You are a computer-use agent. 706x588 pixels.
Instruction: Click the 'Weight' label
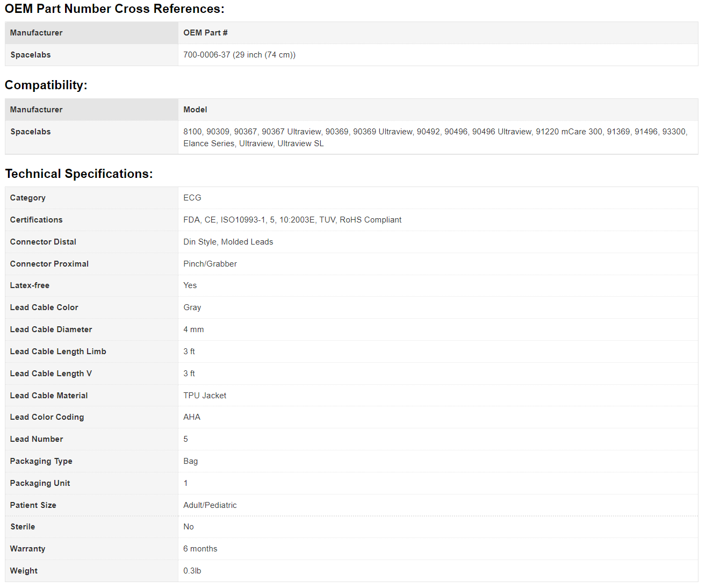coord(24,571)
